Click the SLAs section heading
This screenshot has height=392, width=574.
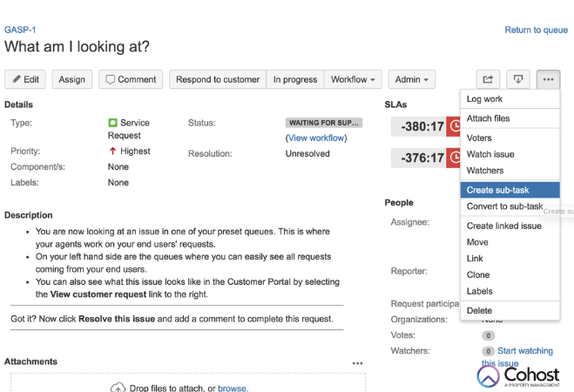pos(395,105)
